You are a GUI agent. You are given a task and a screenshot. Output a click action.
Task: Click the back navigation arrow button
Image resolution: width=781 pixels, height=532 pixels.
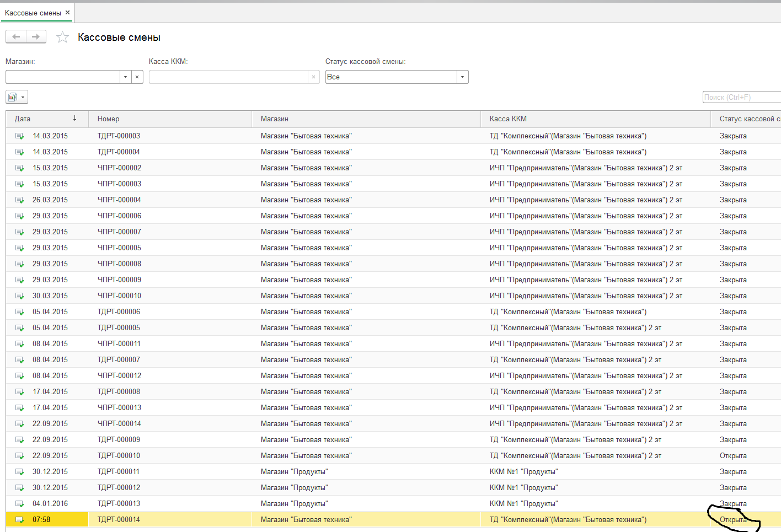click(x=16, y=37)
